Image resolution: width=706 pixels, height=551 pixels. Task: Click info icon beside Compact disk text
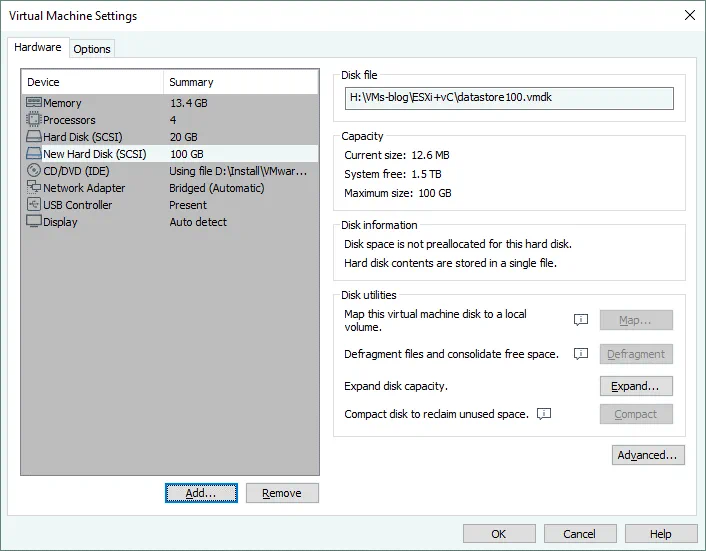(x=544, y=414)
